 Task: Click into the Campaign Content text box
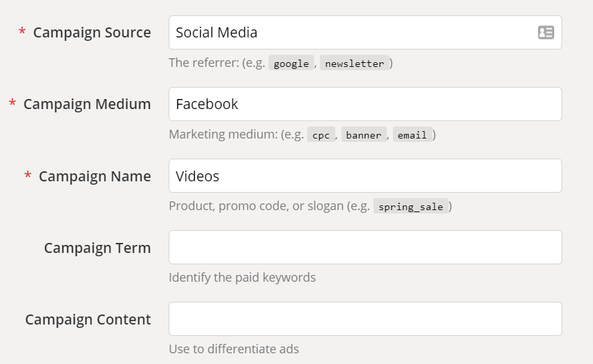365,319
